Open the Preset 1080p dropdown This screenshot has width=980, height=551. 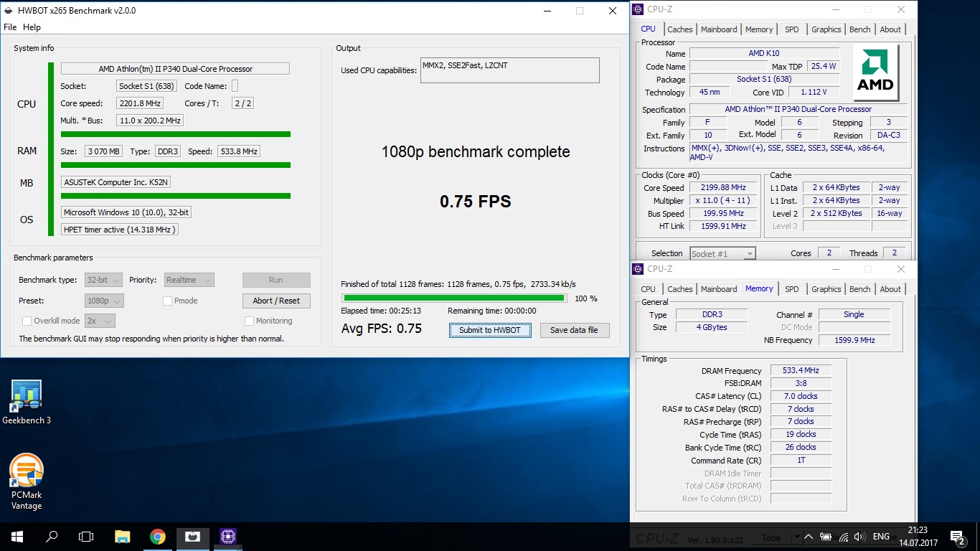(103, 301)
